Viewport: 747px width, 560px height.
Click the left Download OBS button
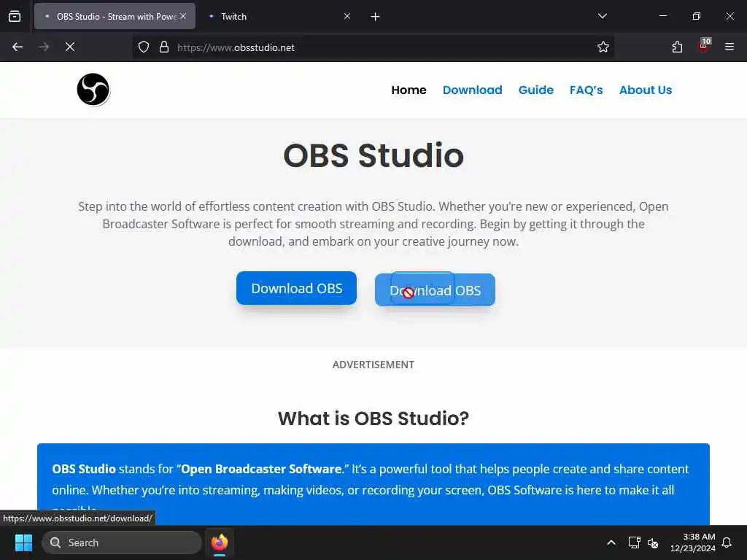[296, 288]
